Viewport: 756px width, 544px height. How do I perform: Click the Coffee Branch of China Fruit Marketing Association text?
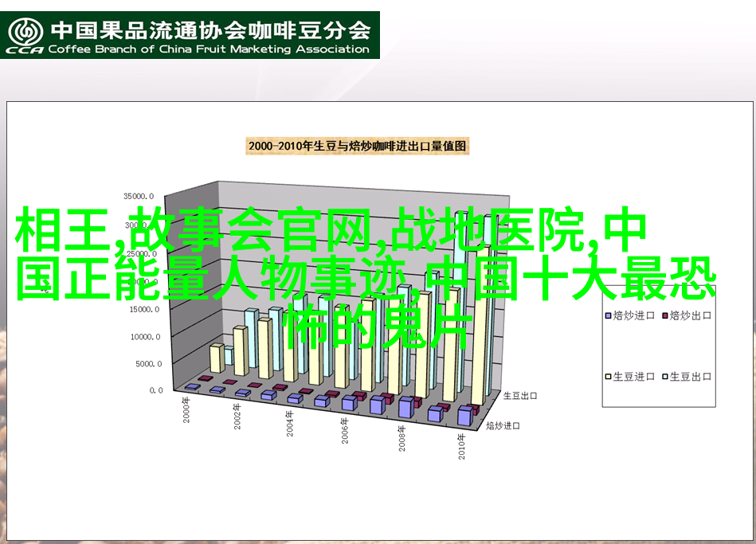[210, 49]
